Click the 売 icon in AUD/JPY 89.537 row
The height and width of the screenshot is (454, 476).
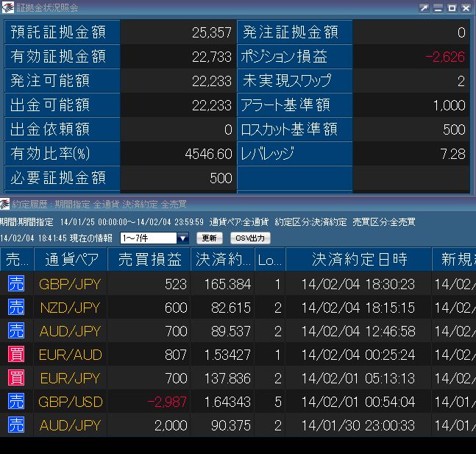point(16,330)
